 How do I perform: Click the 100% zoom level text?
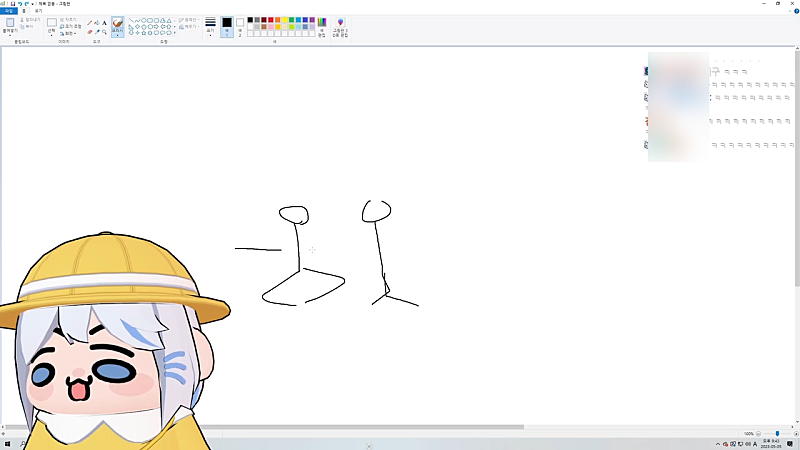point(748,434)
